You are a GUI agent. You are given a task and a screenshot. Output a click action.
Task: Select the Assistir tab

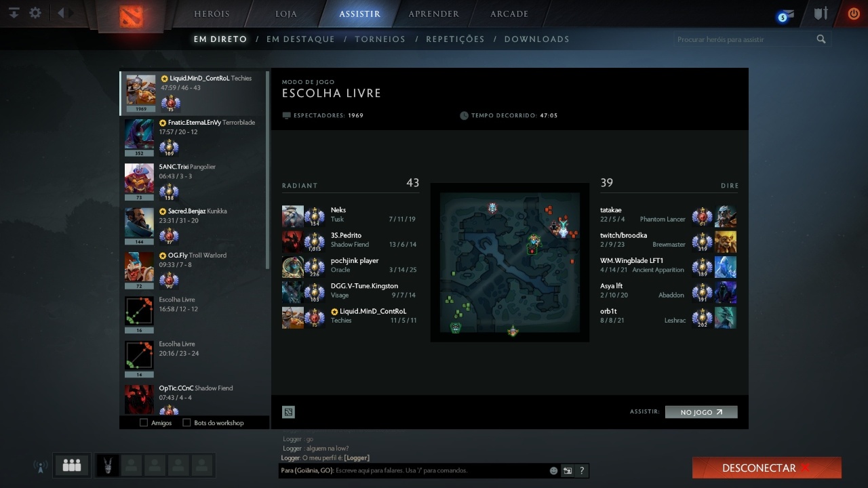click(x=359, y=14)
